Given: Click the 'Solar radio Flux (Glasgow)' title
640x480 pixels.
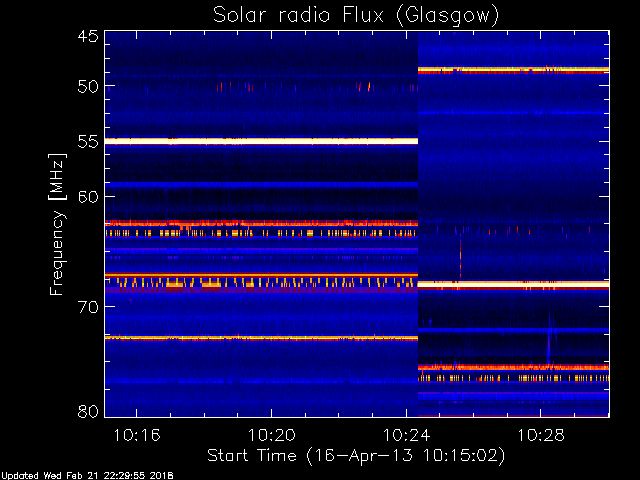Looking at the screenshot, I should pos(356,16).
